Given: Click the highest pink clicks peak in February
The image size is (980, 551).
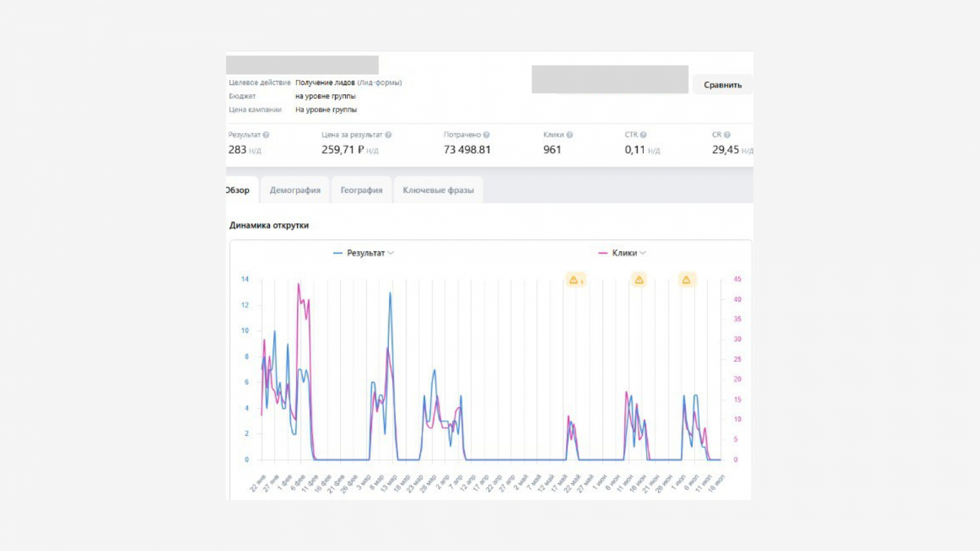Looking at the screenshot, I should 299,284.
